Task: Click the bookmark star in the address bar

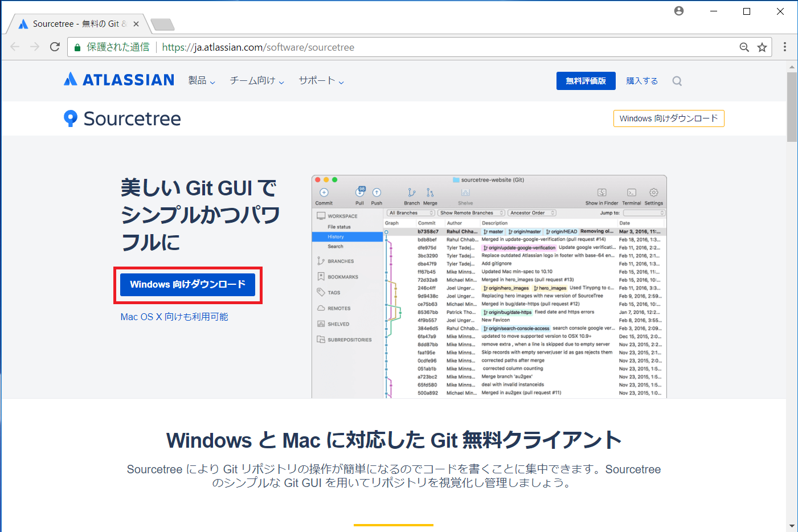Action: point(762,47)
